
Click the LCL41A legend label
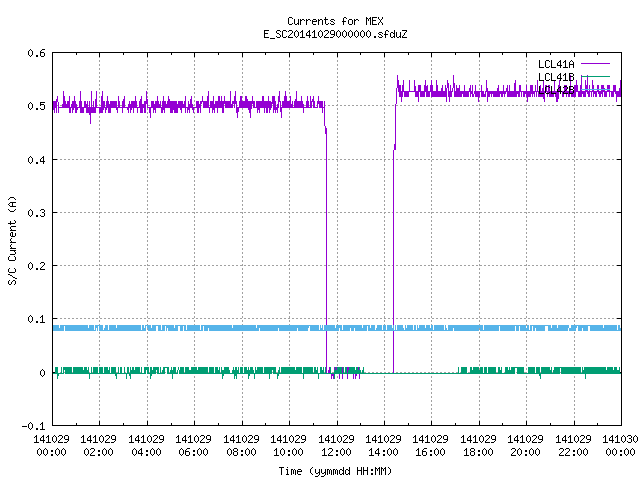pyautogui.click(x=556, y=64)
